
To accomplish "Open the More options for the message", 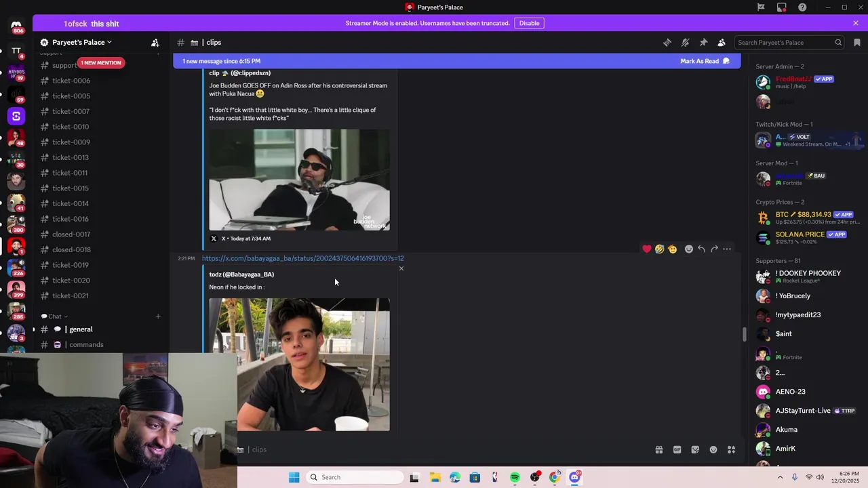I will coord(727,249).
